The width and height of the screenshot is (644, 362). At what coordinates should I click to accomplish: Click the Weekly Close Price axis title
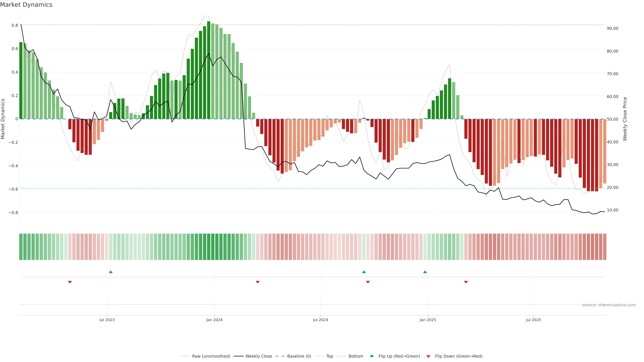pyautogui.click(x=625, y=119)
